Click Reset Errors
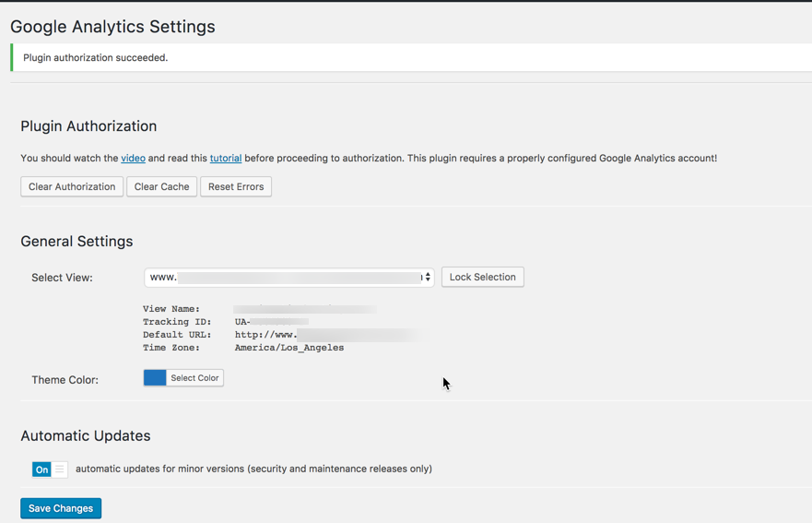Image resolution: width=812 pixels, height=523 pixels. pos(236,186)
